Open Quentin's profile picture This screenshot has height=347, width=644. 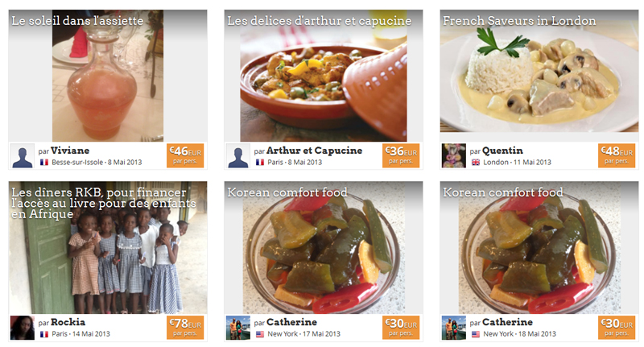pyautogui.click(x=453, y=155)
